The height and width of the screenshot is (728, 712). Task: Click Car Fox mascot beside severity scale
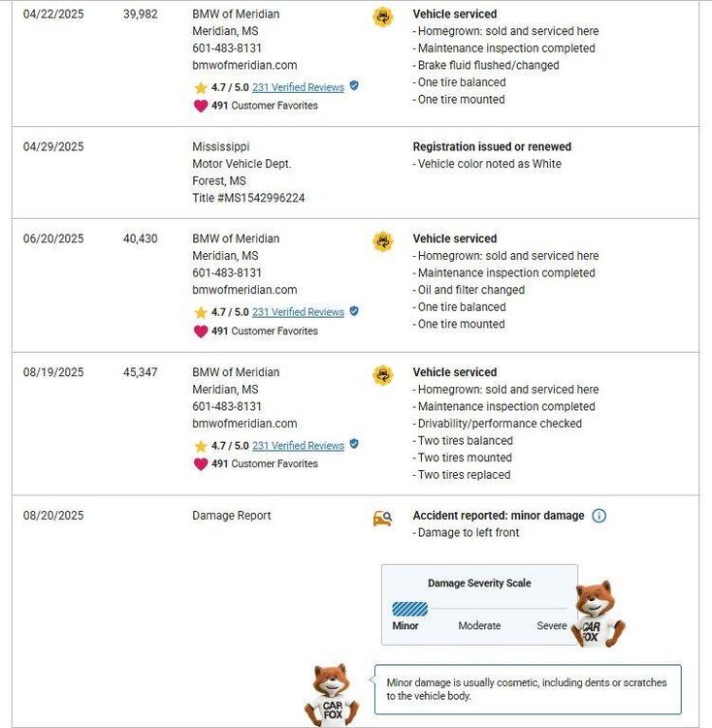click(598, 614)
